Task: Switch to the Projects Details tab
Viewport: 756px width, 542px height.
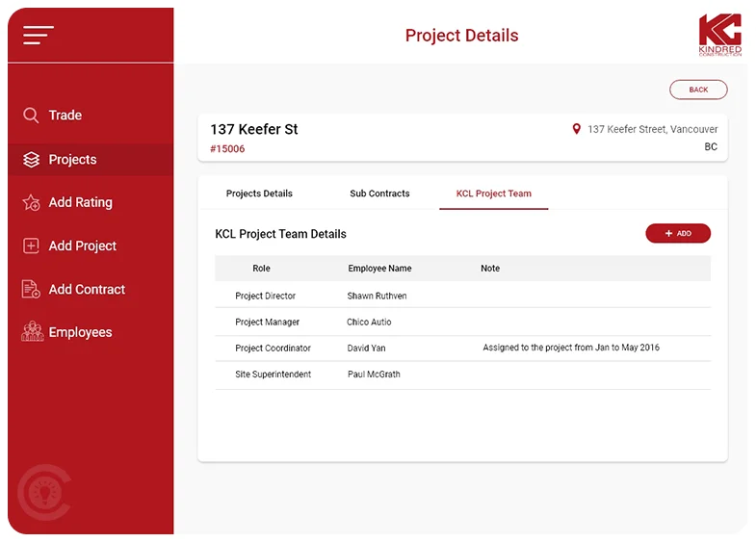Action: pos(259,194)
